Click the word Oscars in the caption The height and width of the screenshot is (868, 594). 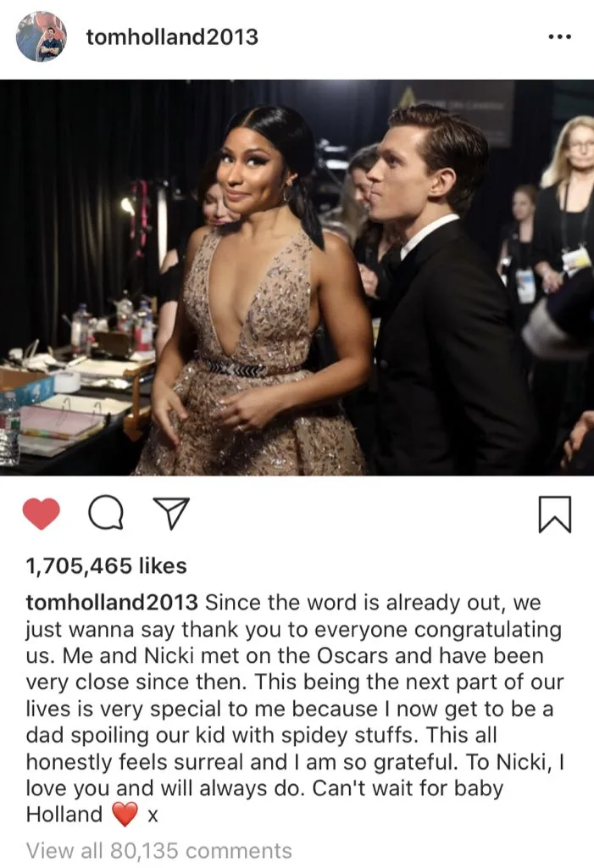(x=353, y=655)
